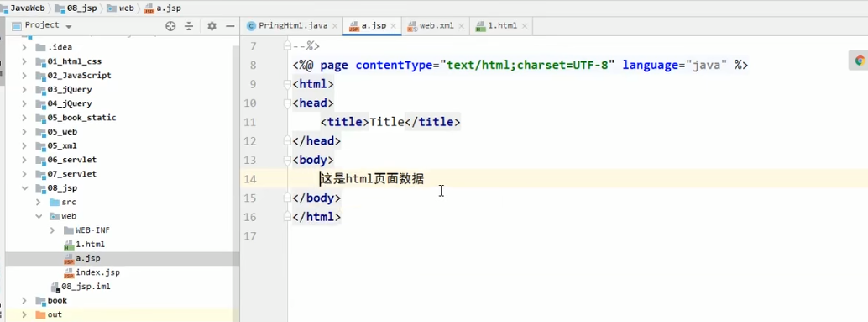Toggle fold marker at head line 10

(287, 103)
